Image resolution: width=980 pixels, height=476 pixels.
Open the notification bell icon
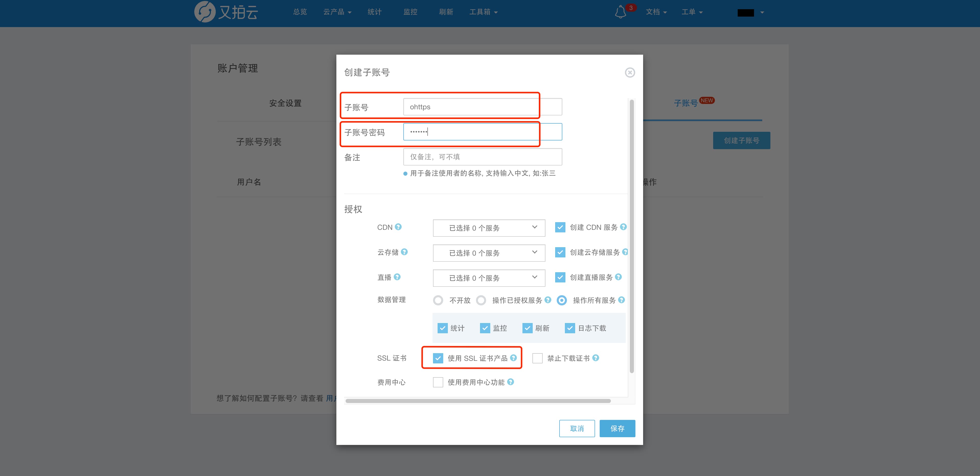(621, 12)
